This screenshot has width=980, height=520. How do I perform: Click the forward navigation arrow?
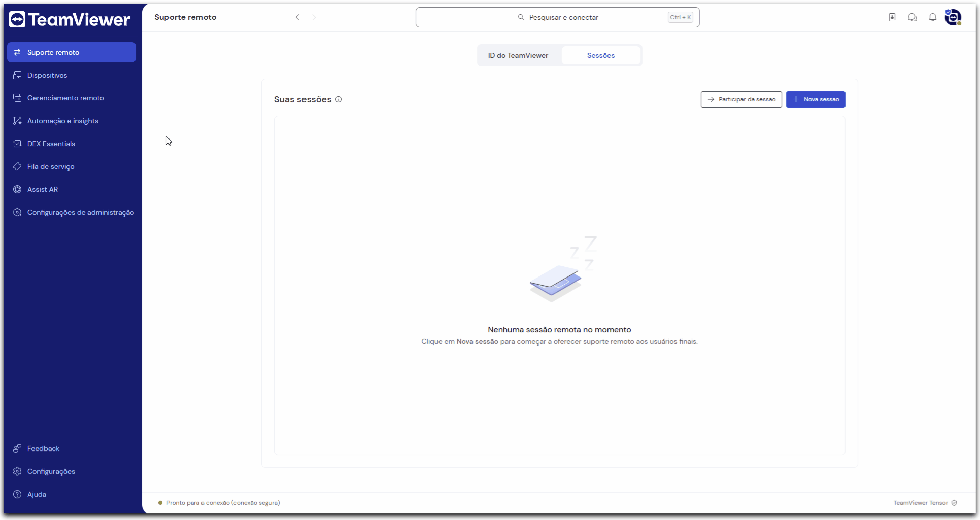(314, 17)
